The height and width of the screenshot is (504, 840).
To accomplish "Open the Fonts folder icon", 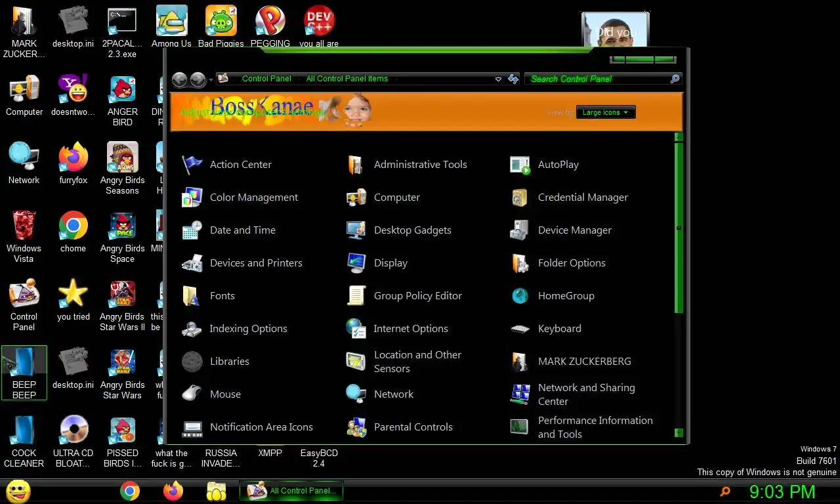I will pos(192,295).
